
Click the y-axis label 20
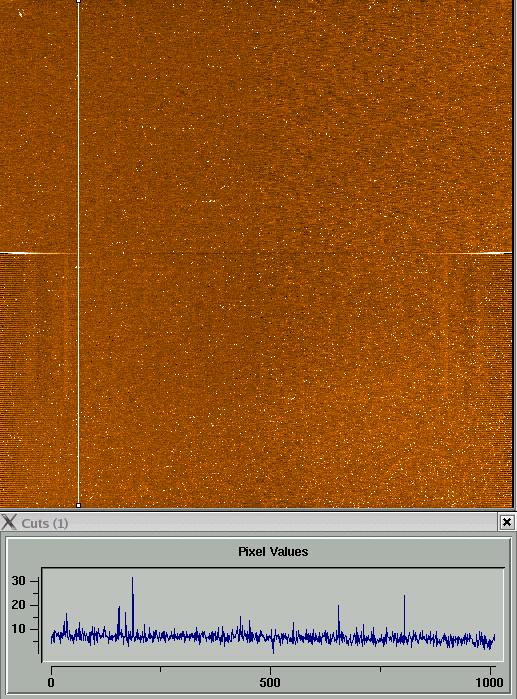[x=18, y=605]
